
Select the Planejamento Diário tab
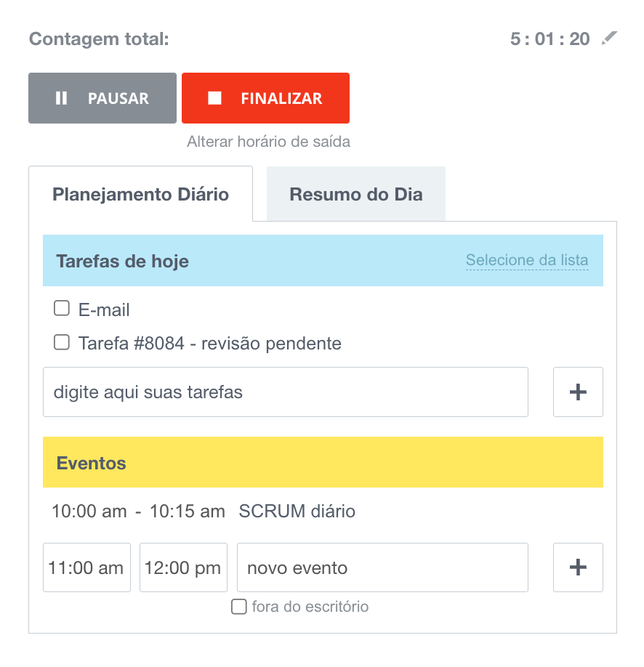[140, 194]
